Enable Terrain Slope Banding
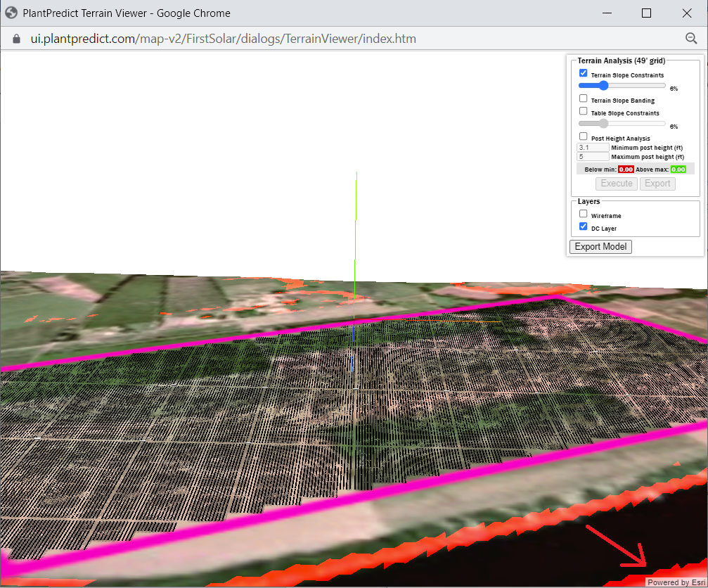708x588 pixels. click(583, 98)
